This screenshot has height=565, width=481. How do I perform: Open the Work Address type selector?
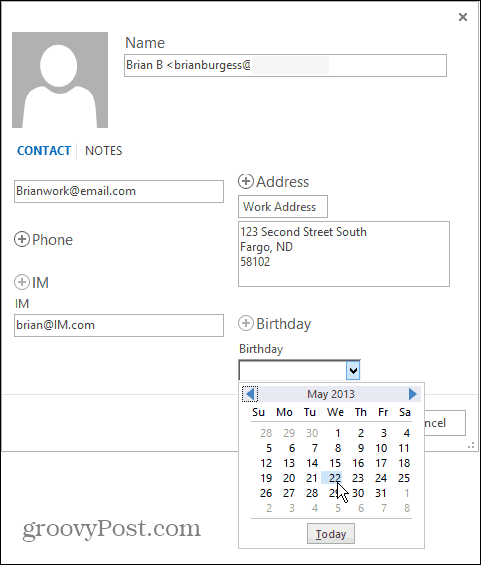point(283,206)
